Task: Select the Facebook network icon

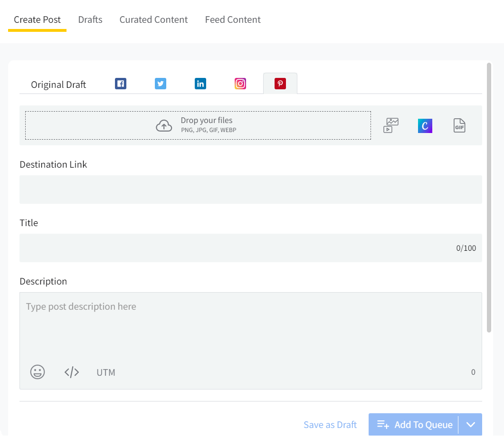Action: 120,83
